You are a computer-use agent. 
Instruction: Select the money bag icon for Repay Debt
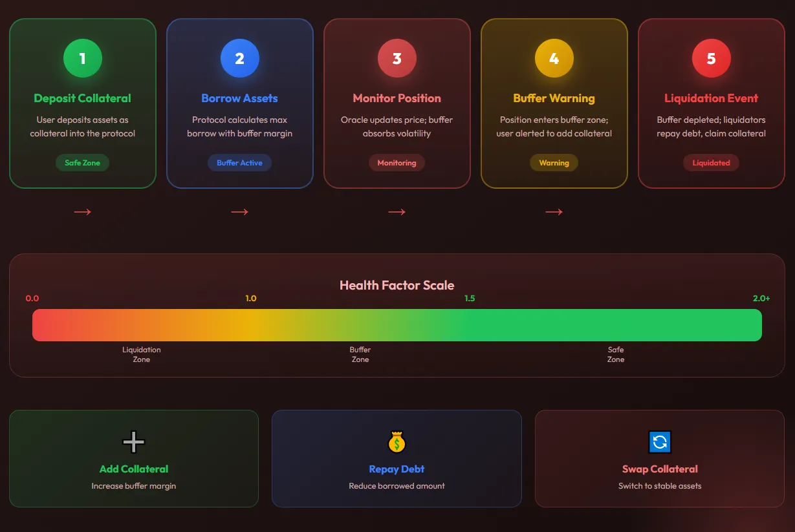point(397,442)
